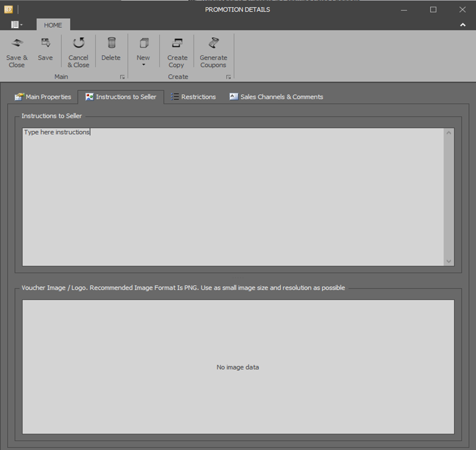Screen dimensions: 476x450
Task: Click the instructions scrollbar up arrow
Action: pyautogui.click(x=449, y=133)
